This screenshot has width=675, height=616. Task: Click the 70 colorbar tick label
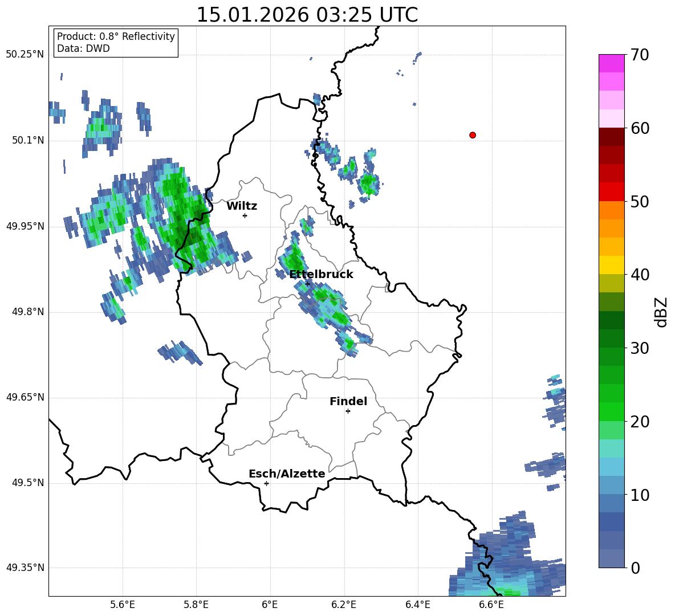pyautogui.click(x=639, y=55)
